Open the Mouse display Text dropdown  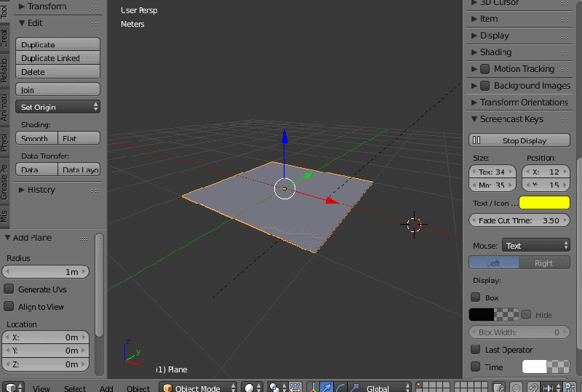coord(536,245)
